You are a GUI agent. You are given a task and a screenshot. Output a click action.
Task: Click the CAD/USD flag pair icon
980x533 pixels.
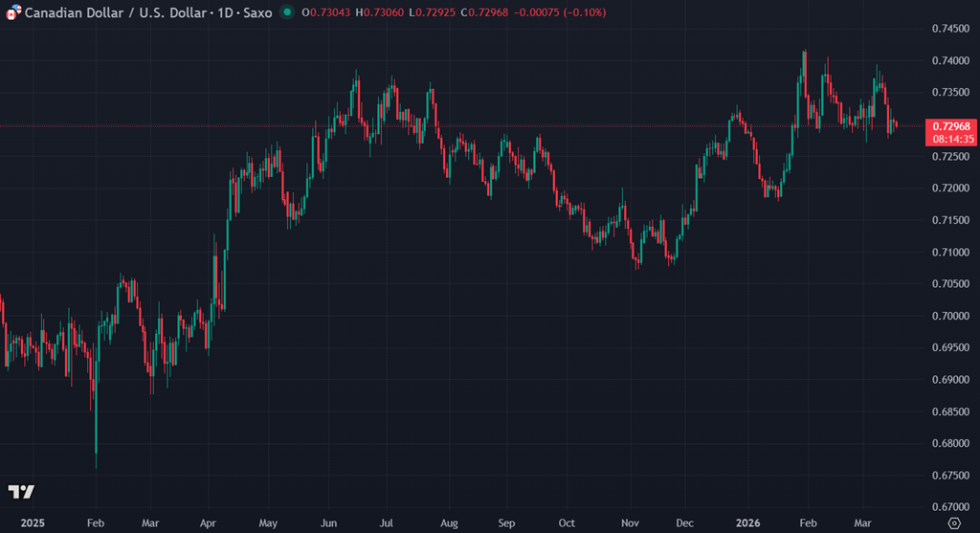tap(12, 12)
